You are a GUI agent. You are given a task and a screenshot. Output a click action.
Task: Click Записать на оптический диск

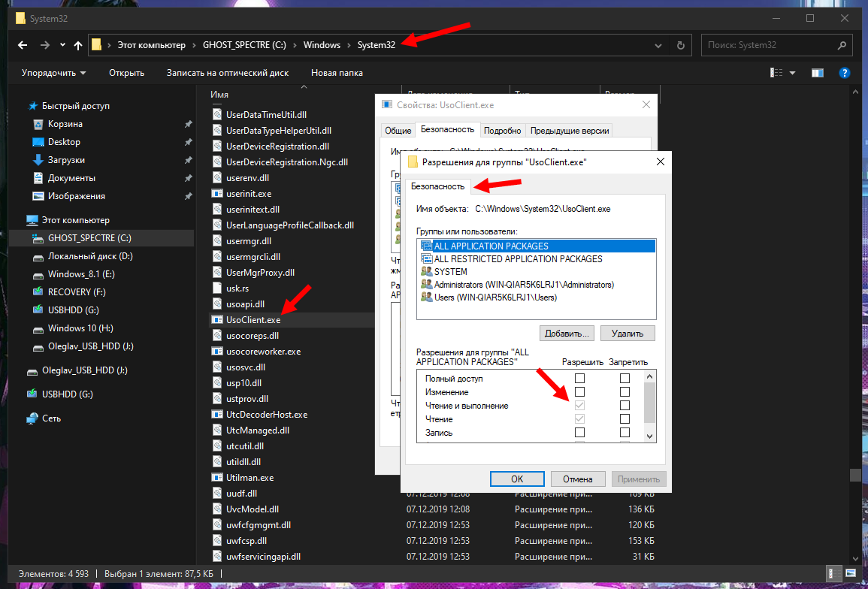pos(228,73)
